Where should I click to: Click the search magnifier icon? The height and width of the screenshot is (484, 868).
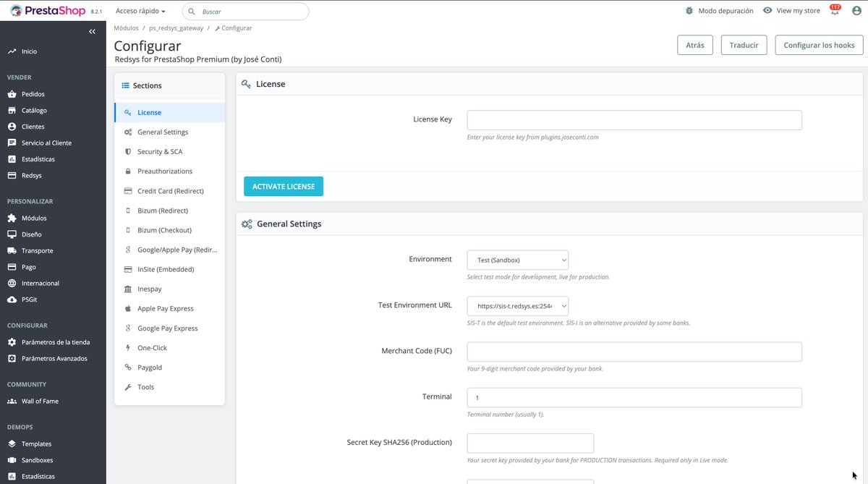192,12
